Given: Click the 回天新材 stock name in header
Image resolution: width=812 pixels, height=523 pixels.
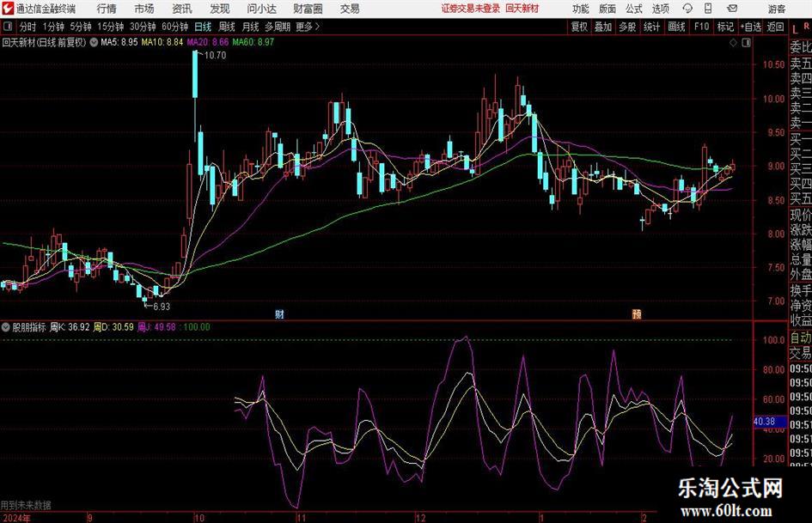Looking at the screenshot, I should click(x=522, y=9).
